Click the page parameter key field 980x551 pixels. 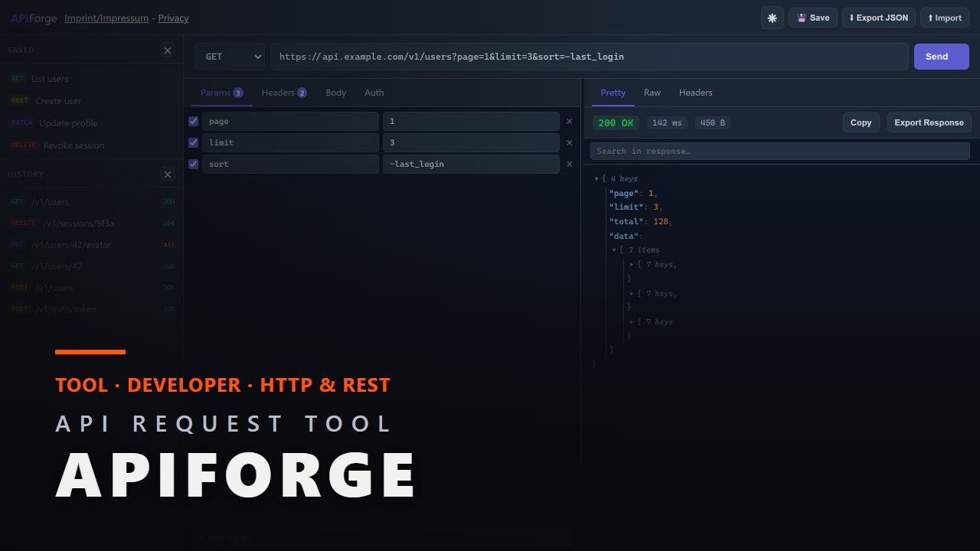coord(290,121)
